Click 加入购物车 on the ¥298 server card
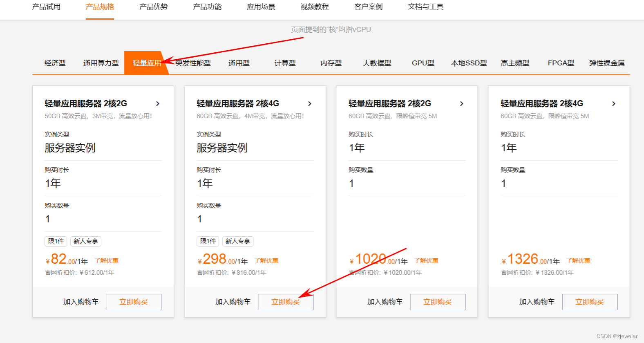 233,302
